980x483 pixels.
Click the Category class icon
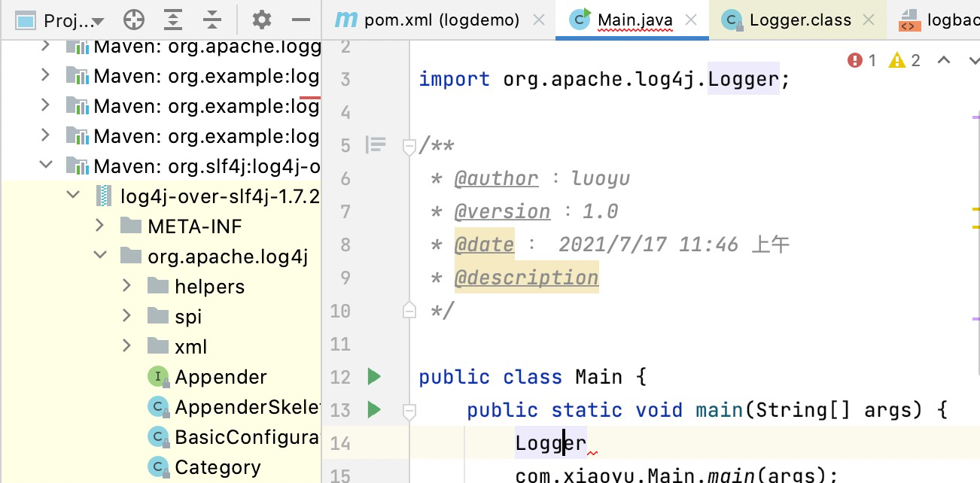157,466
